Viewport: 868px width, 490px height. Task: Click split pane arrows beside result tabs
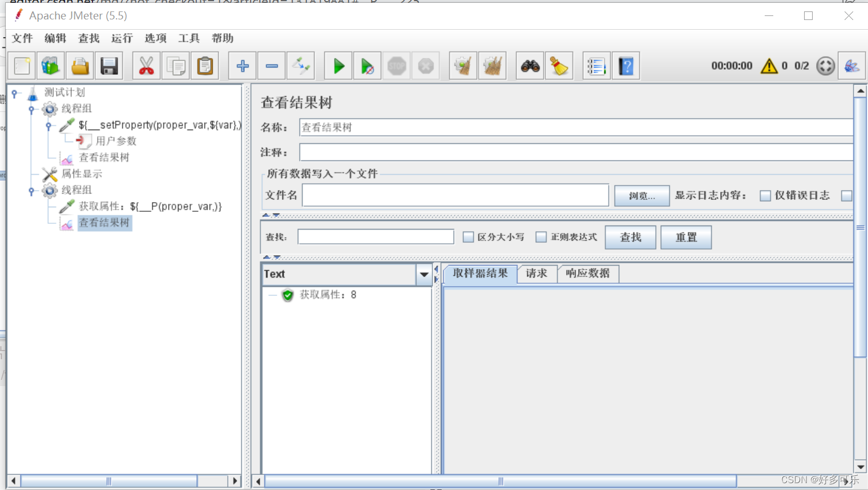pos(437,274)
